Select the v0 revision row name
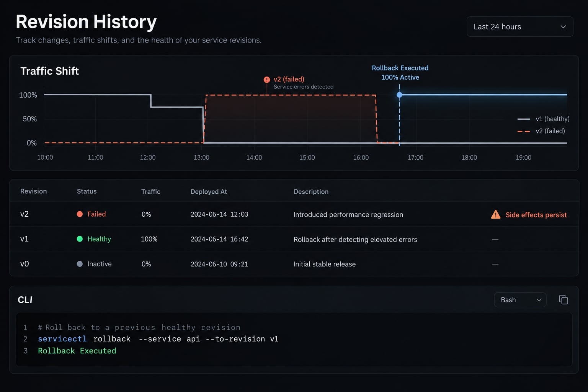Image resolution: width=588 pixels, height=392 pixels. (24, 264)
